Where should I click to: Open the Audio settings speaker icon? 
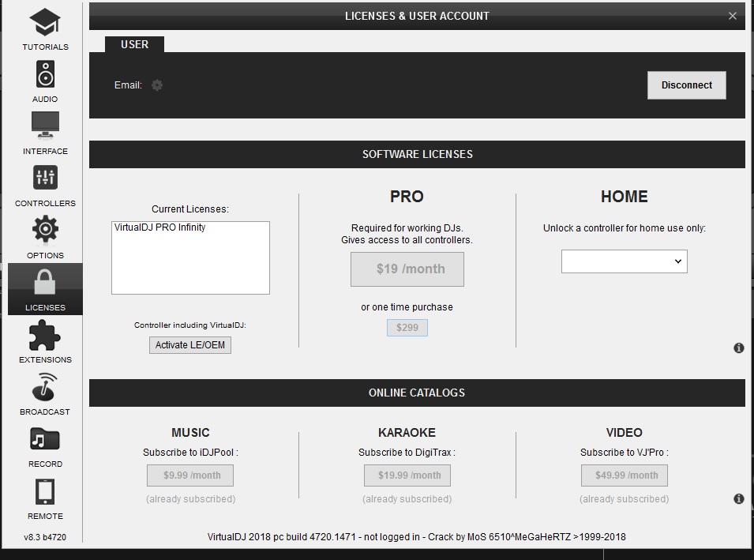(45, 74)
